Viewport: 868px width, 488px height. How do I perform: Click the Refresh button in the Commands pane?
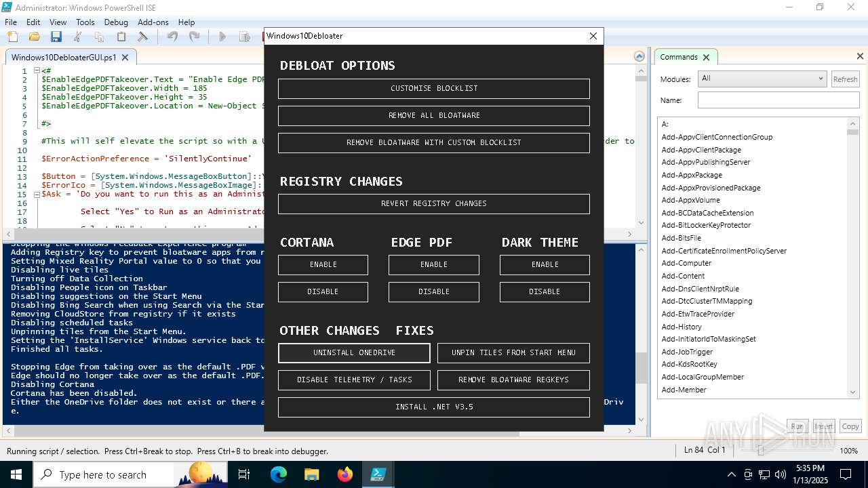click(845, 79)
